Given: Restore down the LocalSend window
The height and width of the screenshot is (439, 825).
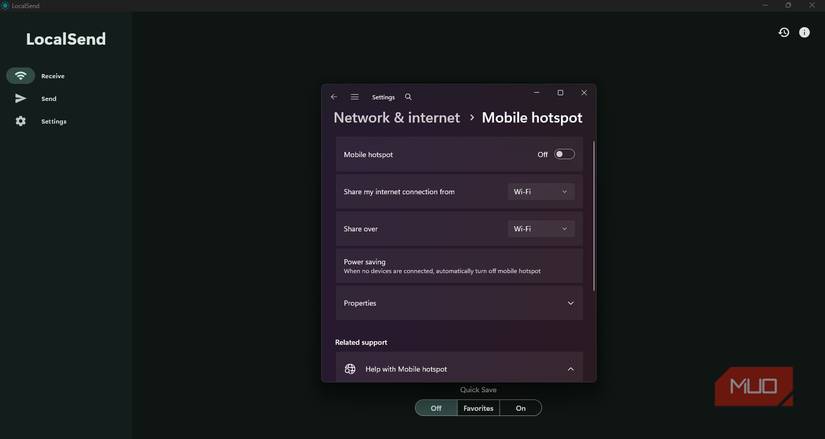Looking at the screenshot, I should [x=788, y=5].
